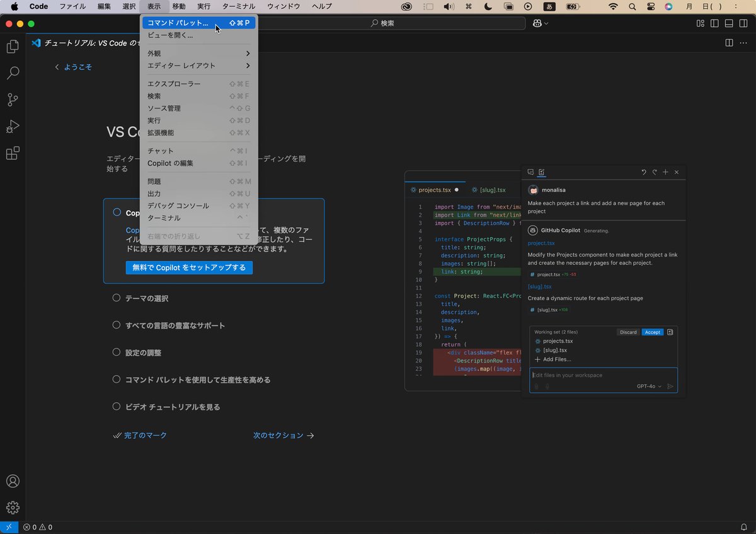Expand the エディター レイアウト submenu

pos(189,66)
